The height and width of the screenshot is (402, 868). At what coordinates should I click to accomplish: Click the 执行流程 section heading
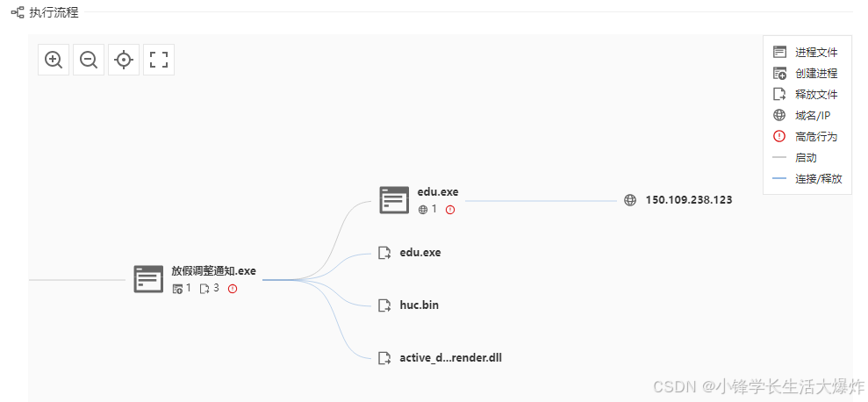[54, 13]
